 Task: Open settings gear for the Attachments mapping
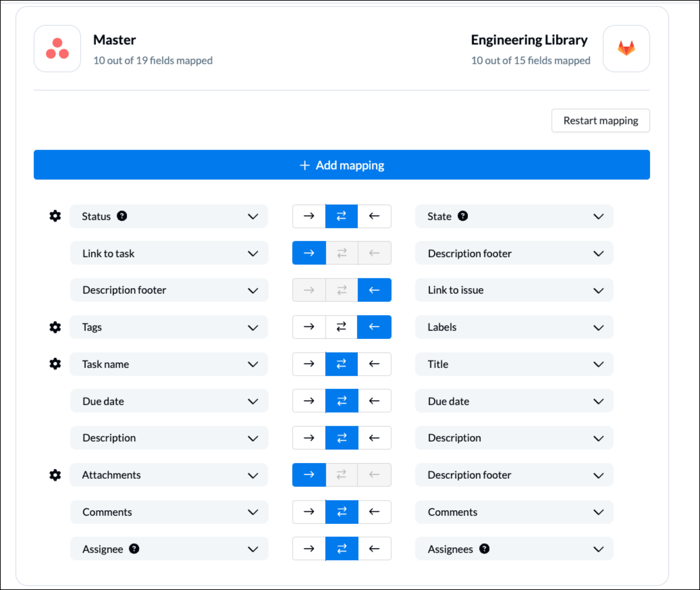pos(55,475)
